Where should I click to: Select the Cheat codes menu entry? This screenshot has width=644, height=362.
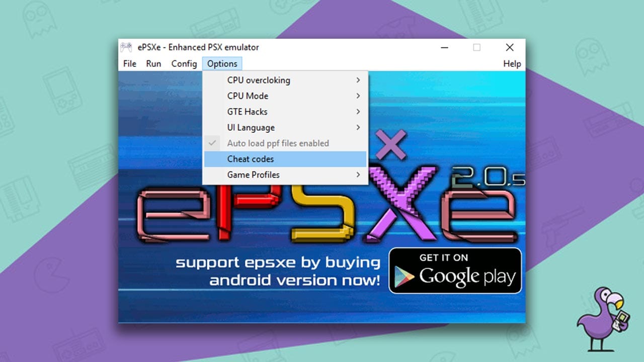click(x=285, y=159)
